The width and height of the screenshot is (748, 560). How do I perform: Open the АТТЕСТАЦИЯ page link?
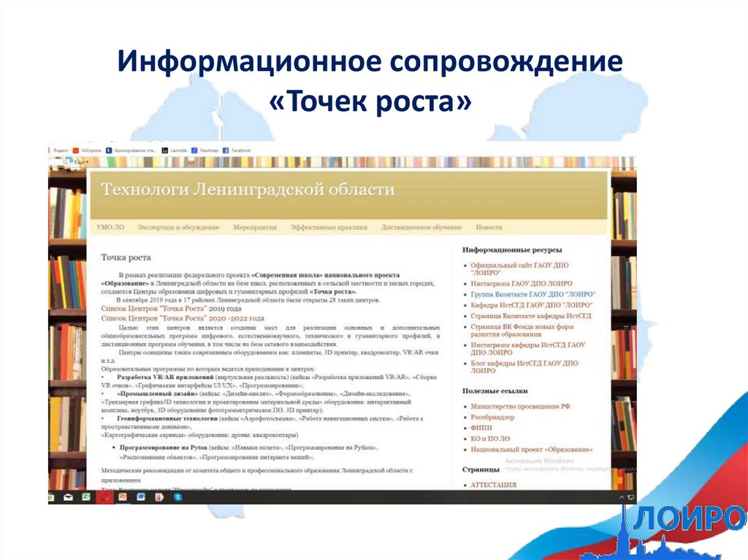coord(493,485)
